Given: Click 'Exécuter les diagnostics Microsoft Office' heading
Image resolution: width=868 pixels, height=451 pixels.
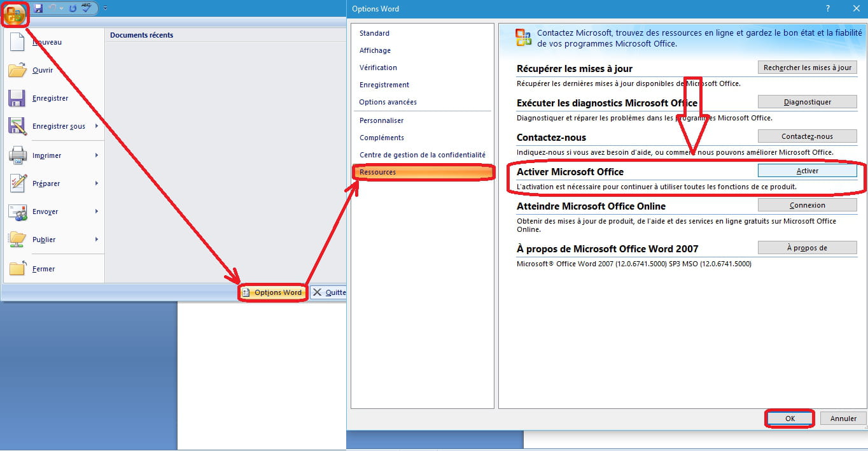Looking at the screenshot, I should pyautogui.click(x=607, y=103).
